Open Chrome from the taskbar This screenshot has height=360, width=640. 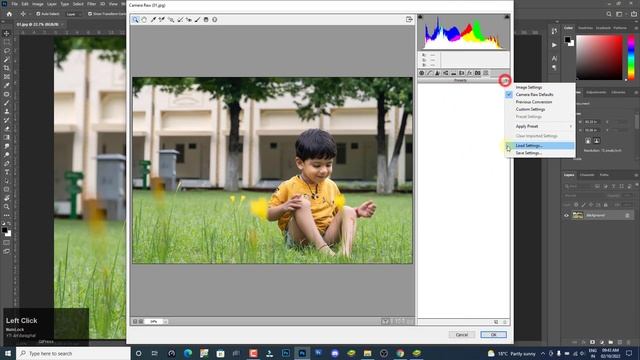pyautogui.click(x=400, y=353)
